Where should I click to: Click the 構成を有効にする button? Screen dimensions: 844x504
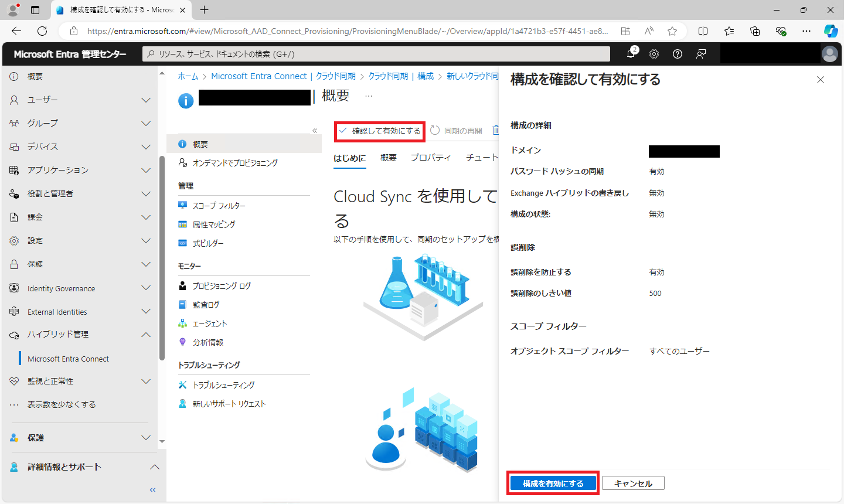pos(553,483)
